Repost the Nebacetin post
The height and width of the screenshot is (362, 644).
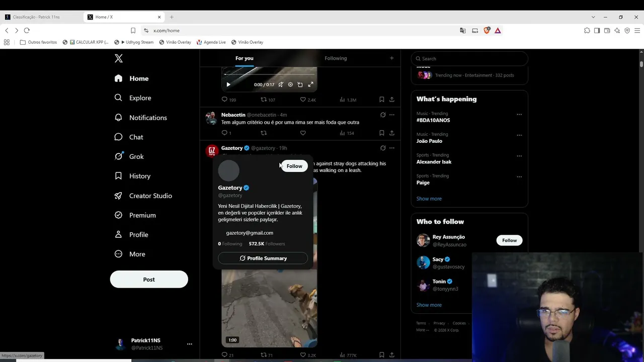pyautogui.click(x=264, y=133)
